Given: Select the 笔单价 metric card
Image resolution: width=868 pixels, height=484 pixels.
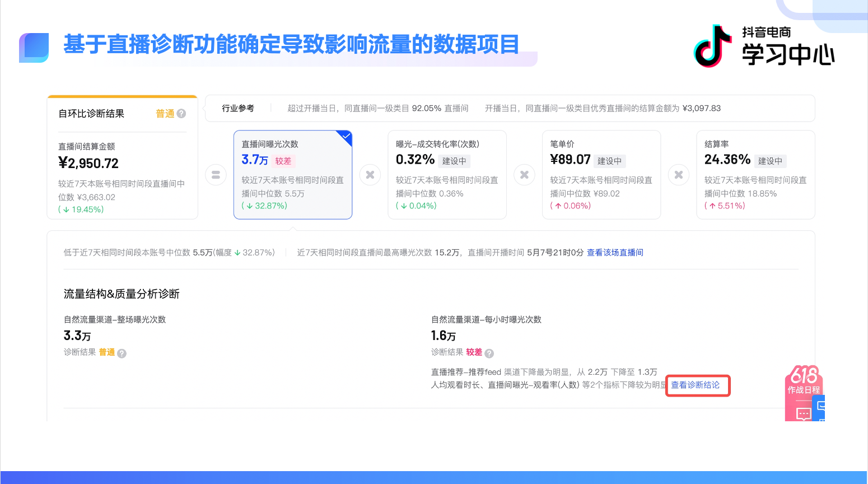Looking at the screenshot, I should coord(601,174).
